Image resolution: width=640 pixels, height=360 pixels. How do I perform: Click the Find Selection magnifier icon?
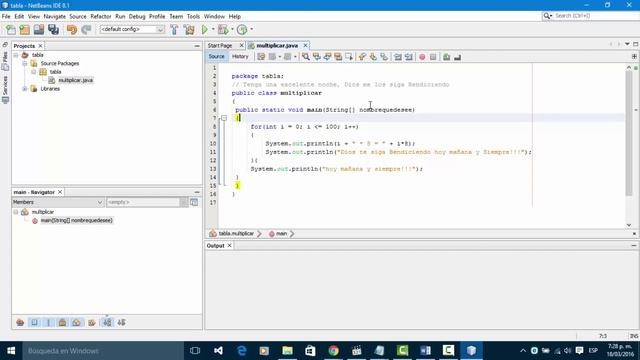point(306,57)
